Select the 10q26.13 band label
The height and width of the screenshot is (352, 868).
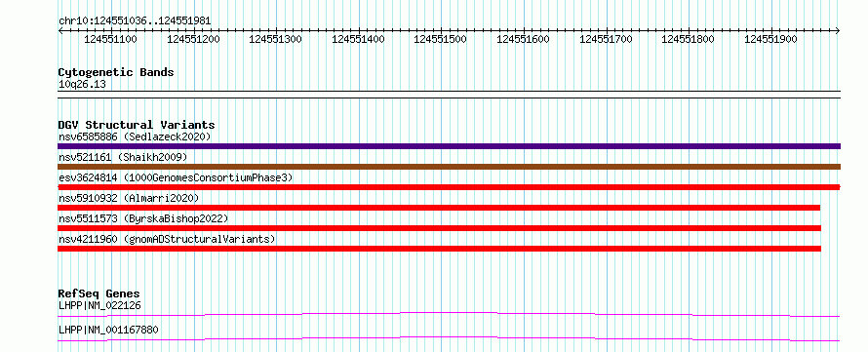pos(82,85)
